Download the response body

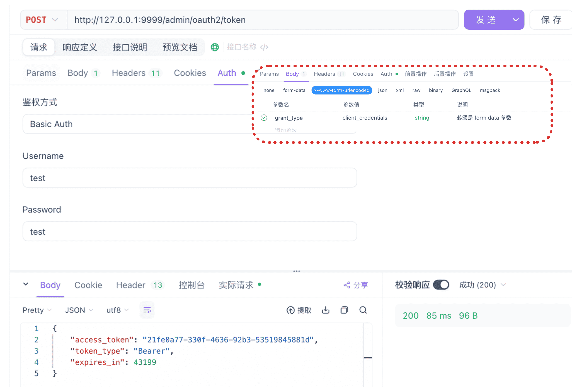point(326,310)
